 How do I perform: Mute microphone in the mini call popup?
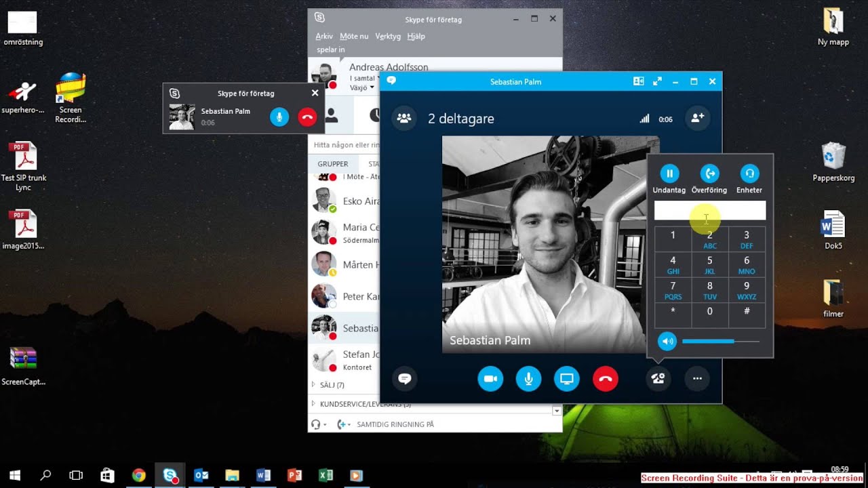pyautogui.click(x=279, y=117)
